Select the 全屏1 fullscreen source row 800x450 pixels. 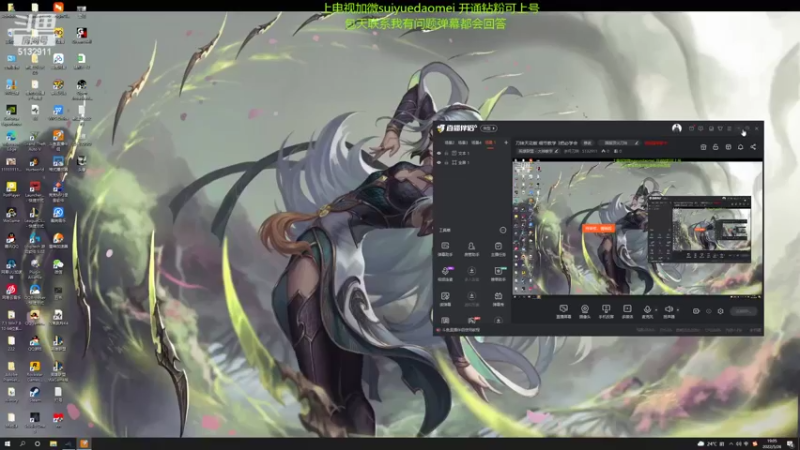(x=472, y=162)
